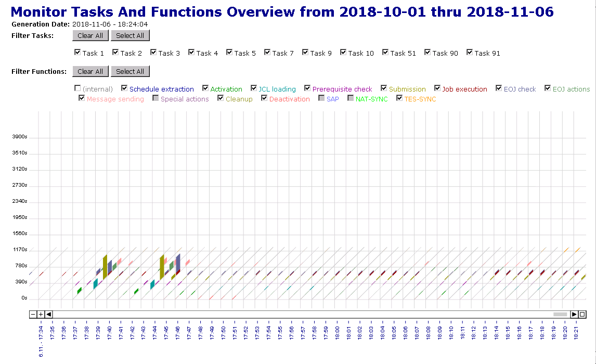596x364 pixels.
Task: Uncheck the TES-SYNC filter checkbox
Action: pos(398,98)
